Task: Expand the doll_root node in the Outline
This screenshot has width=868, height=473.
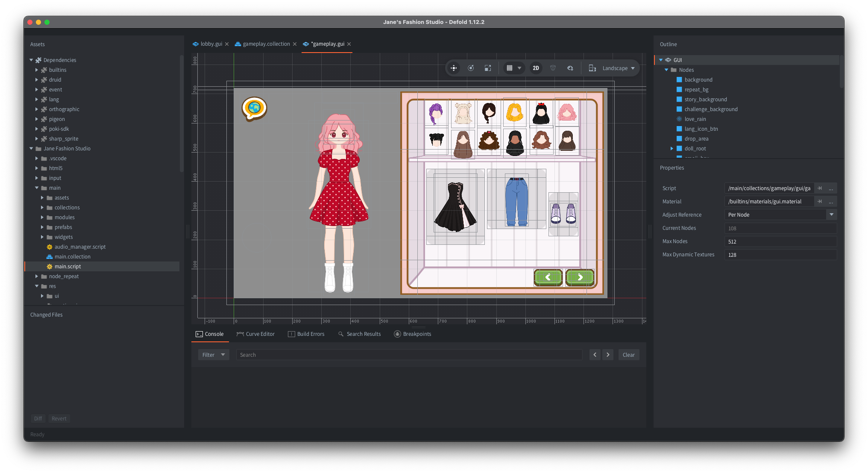Action: 672,148
